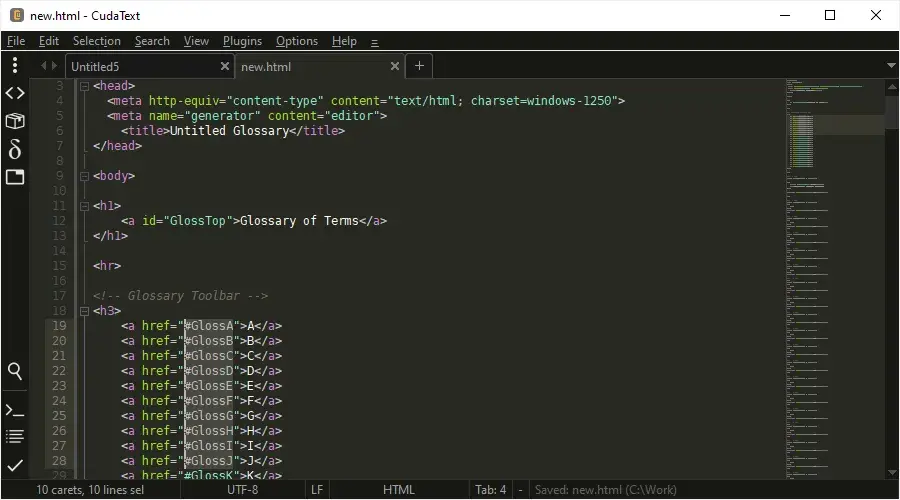Collapse the body tag fold
The height and width of the screenshot is (500, 900).
click(84, 176)
